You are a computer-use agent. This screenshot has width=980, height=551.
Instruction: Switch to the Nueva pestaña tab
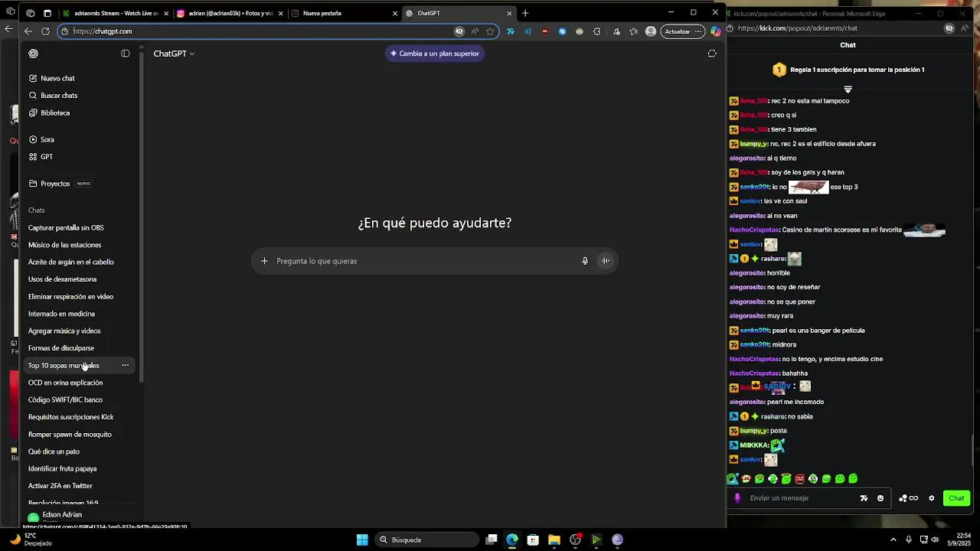[345, 13]
